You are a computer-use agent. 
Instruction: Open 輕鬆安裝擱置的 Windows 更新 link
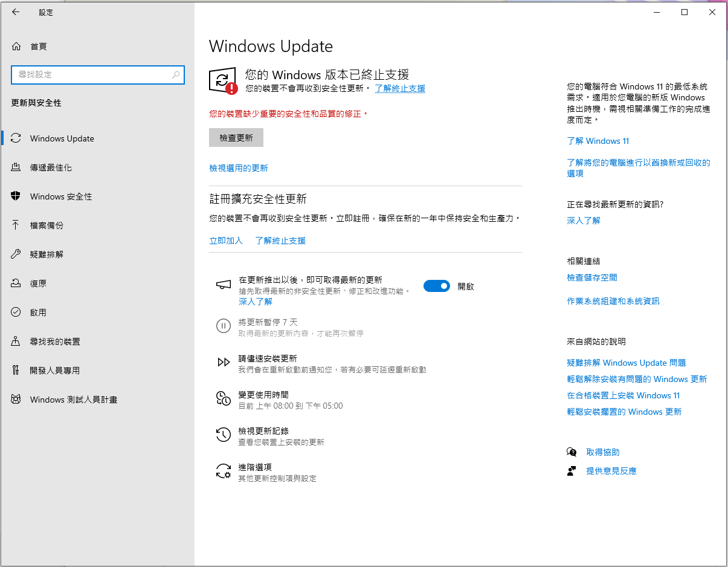coord(624,412)
